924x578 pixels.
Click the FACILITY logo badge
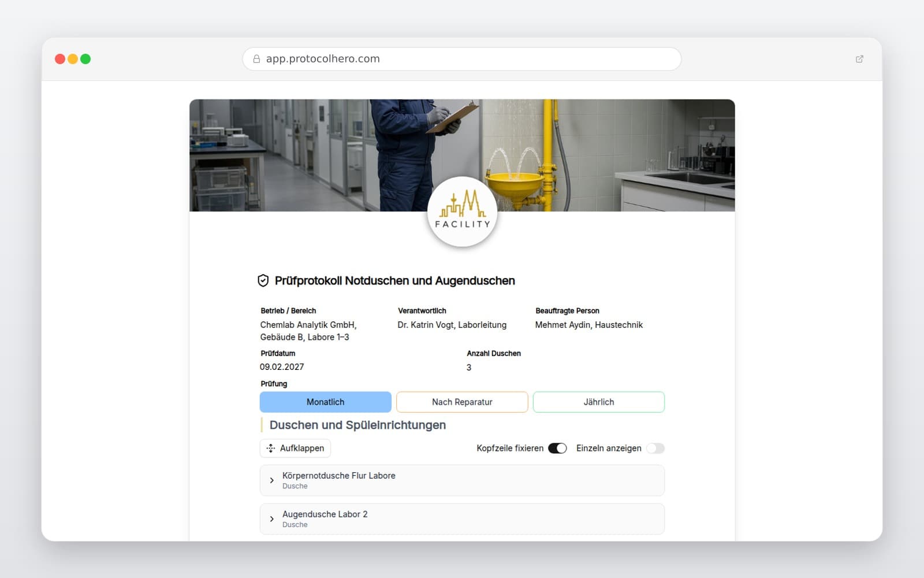tap(462, 212)
